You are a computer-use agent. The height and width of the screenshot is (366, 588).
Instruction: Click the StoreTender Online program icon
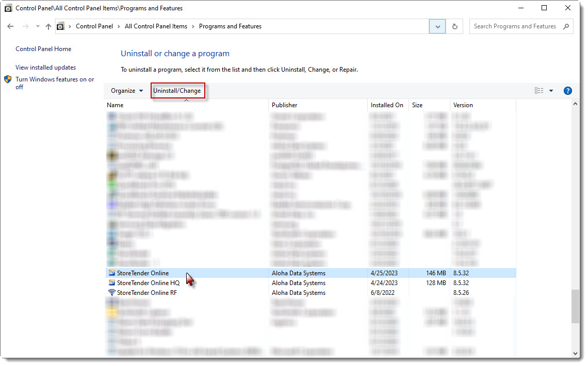(112, 273)
